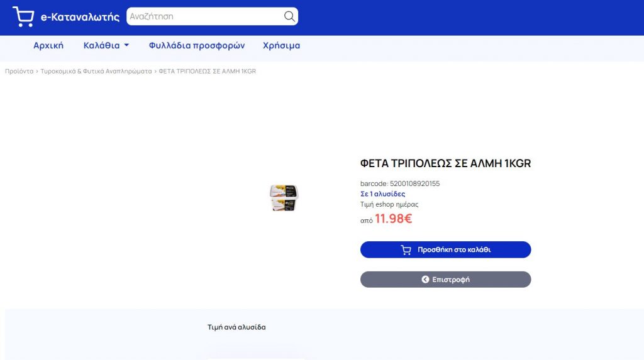Click the back arrow icon on Επιστροφή
Screen dimensions: 644x360
(x=425, y=280)
